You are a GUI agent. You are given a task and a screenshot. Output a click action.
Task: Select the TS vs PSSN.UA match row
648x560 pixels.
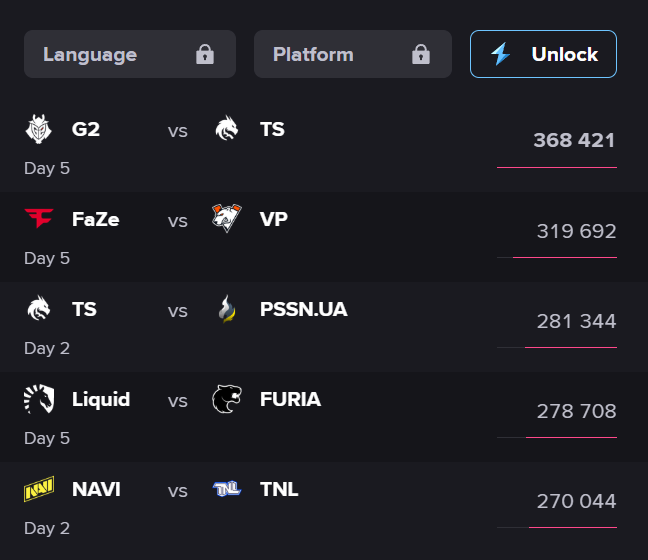tap(324, 326)
